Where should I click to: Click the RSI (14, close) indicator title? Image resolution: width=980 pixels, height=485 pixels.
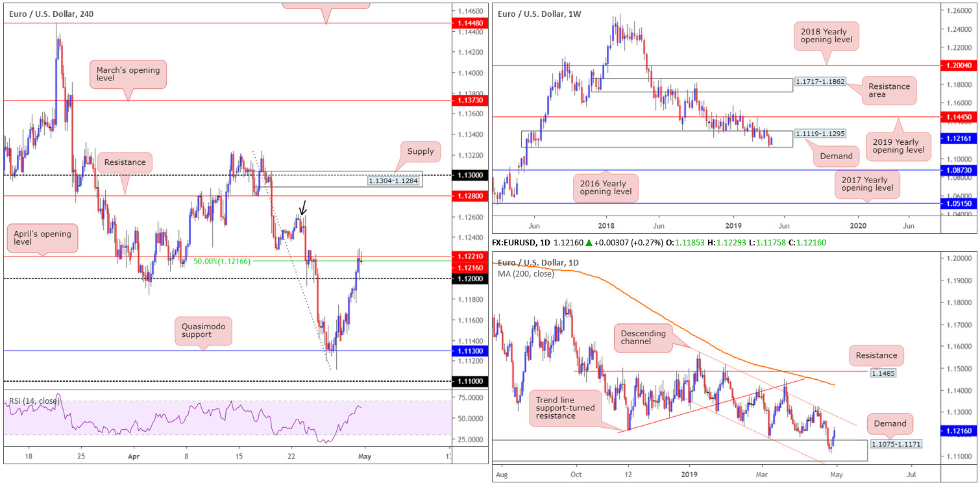tap(33, 401)
